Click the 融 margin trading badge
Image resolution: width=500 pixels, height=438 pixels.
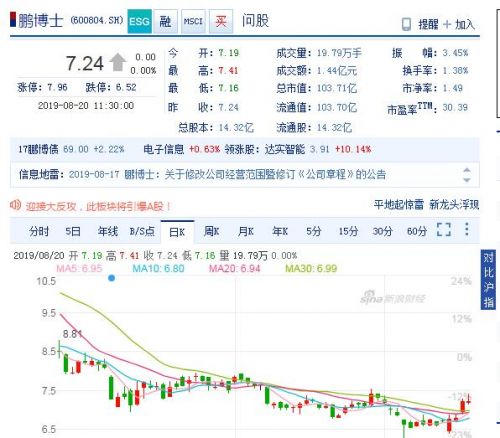[x=165, y=21]
